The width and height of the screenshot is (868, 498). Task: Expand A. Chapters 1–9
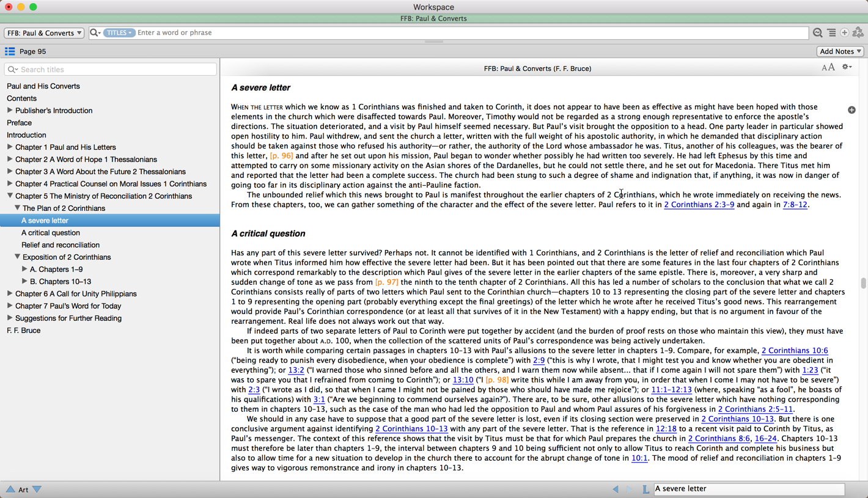pos(24,269)
